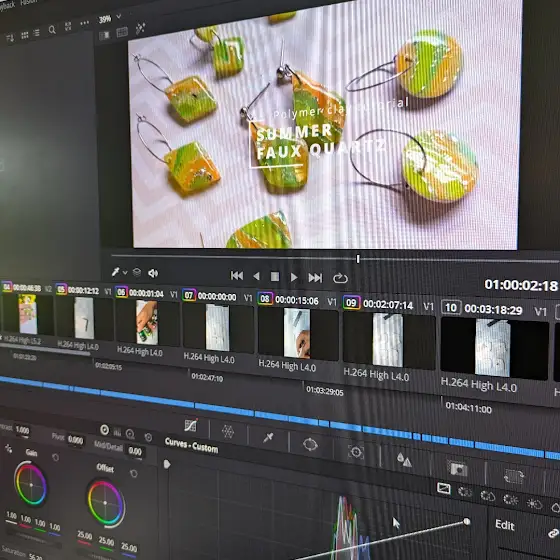Toggle loop playback
The width and height of the screenshot is (560, 560).
pyautogui.click(x=340, y=278)
